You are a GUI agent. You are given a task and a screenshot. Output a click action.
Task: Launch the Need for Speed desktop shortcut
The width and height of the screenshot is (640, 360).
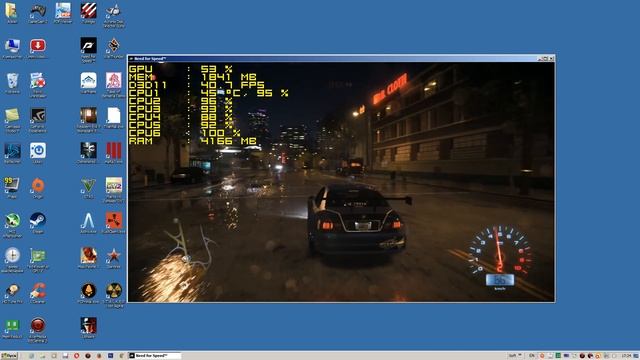[x=89, y=46]
